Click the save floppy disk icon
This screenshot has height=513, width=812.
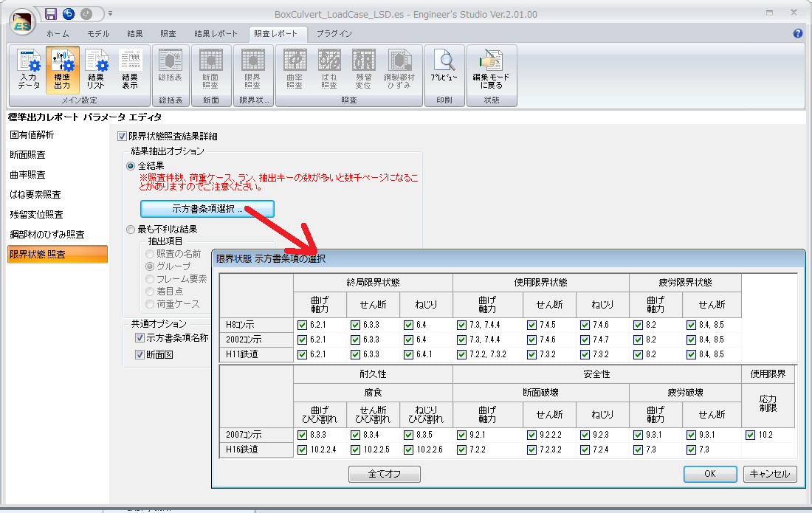click(51, 14)
